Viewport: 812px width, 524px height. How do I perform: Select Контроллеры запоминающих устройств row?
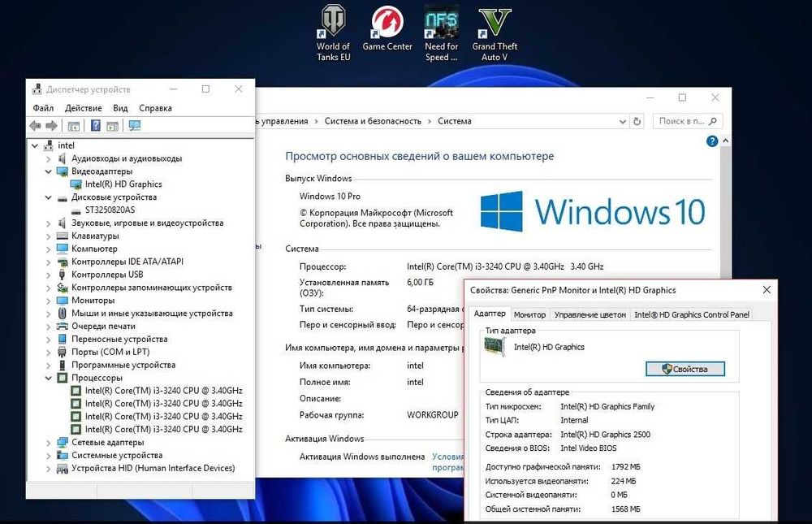[x=151, y=288]
